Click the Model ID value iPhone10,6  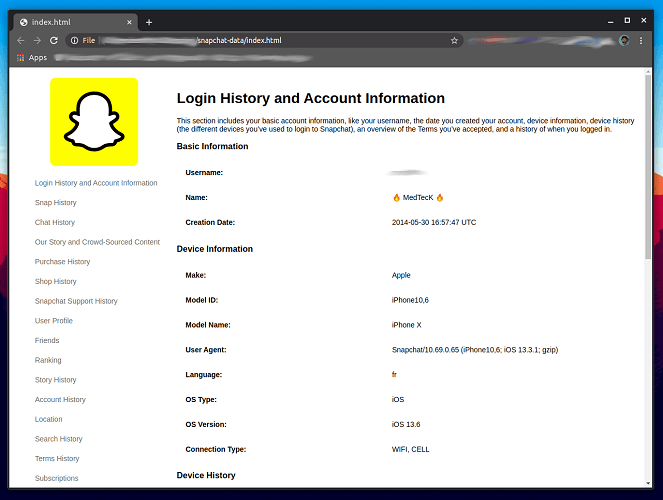pyautogui.click(x=410, y=300)
